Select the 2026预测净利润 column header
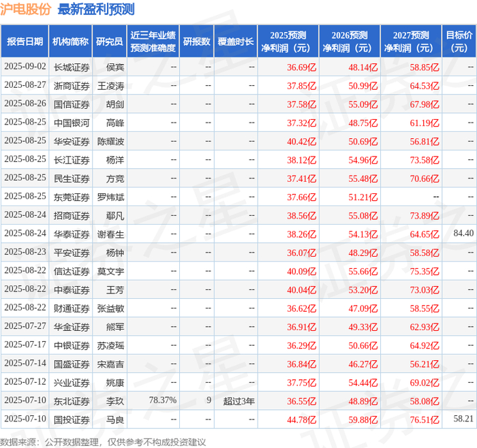 [x=350, y=42]
